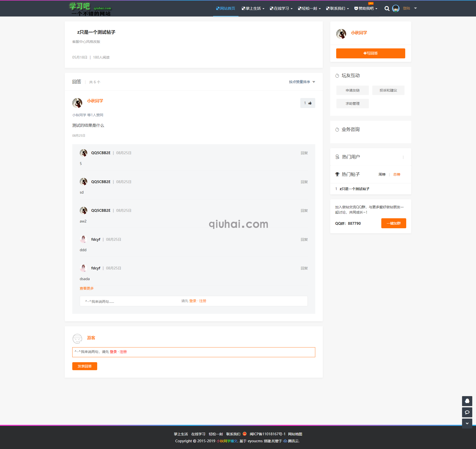The image size is (476, 449).
Task: Open the 按点赞量排序 sort dropdown
Action: (302, 82)
